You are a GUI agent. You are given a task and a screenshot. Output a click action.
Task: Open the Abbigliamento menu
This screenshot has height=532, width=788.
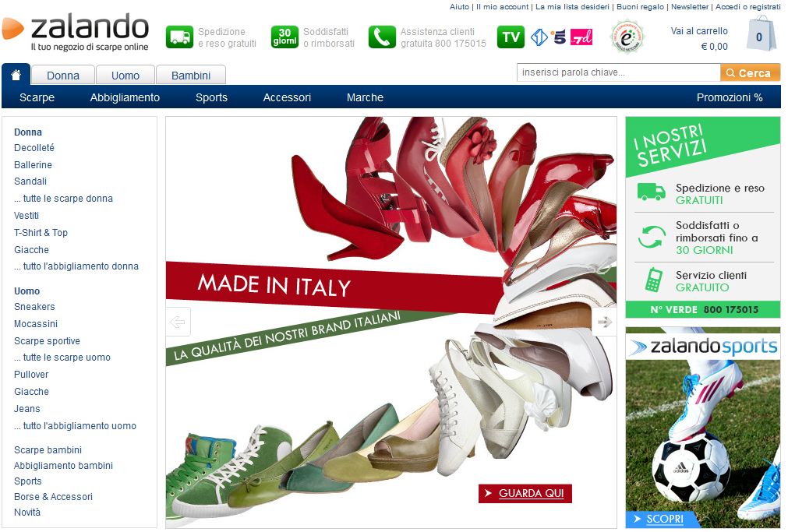click(125, 97)
